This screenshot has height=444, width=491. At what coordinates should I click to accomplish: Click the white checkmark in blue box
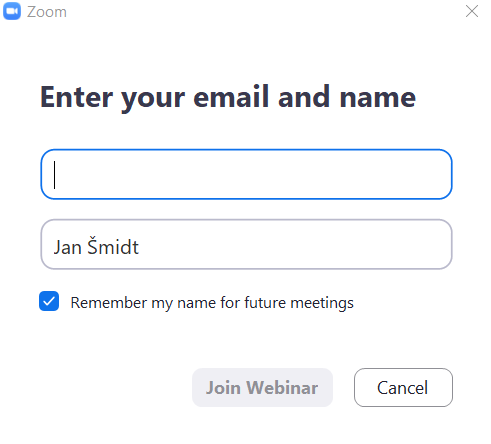tap(49, 301)
